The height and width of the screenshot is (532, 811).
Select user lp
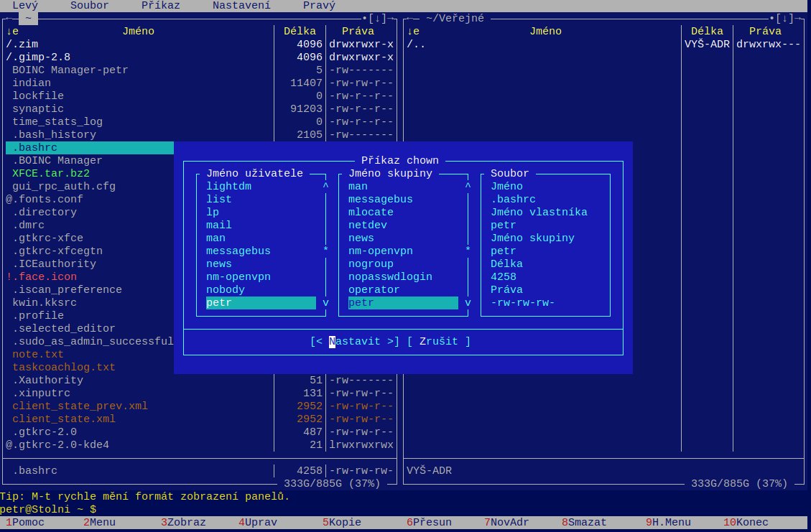click(x=213, y=212)
